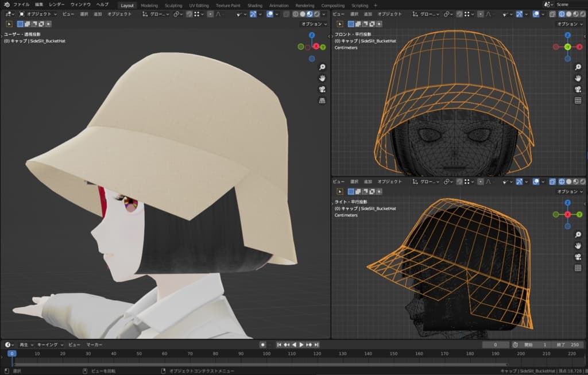Click the マーカー menu in the timeline
588x375 pixels.
point(94,345)
